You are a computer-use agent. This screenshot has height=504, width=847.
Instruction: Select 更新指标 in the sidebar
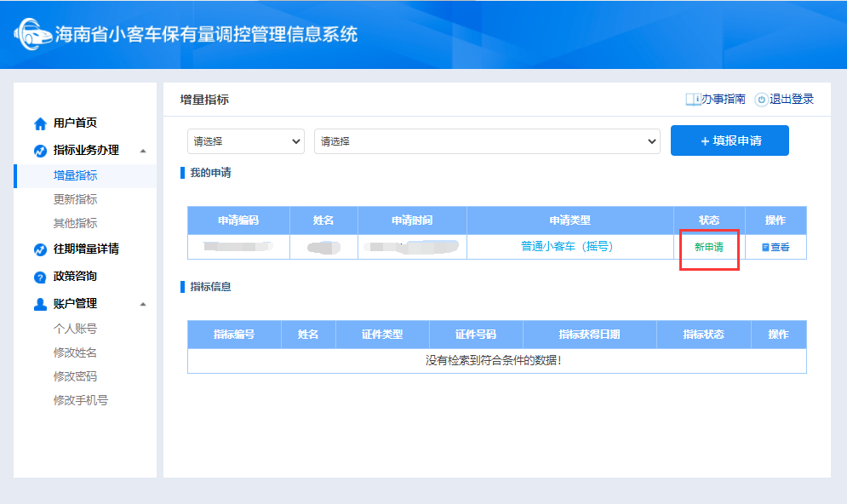[75, 199]
